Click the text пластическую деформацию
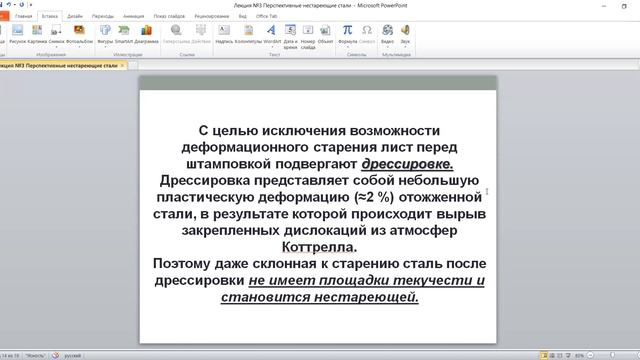The height and width of the screenshot is (360, 640). [x=253, y=197]
